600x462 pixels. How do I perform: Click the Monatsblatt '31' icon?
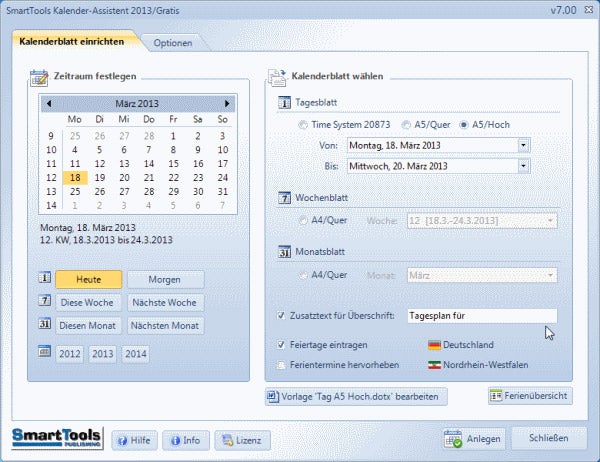pos(284,252)
